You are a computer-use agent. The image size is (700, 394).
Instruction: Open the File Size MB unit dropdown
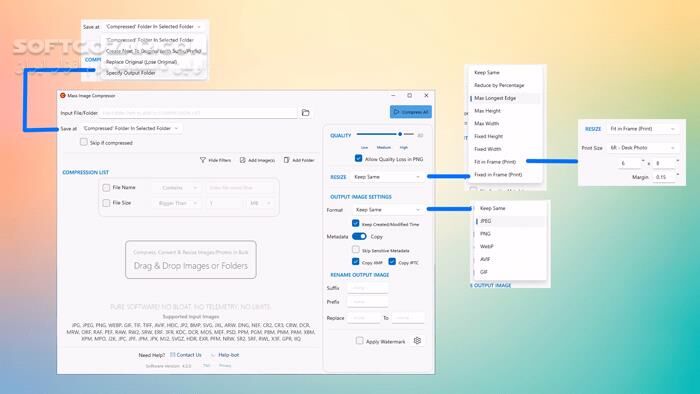tap(259, 203)
